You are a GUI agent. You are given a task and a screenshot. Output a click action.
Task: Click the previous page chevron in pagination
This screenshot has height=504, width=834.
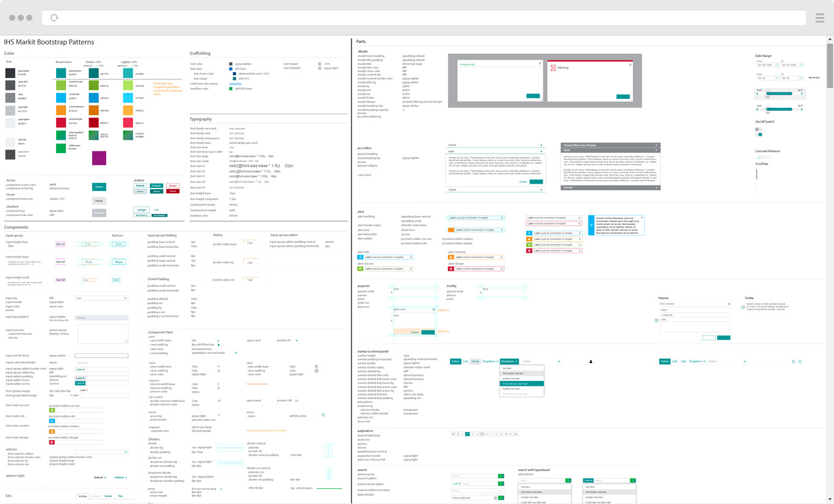[458, 434]
